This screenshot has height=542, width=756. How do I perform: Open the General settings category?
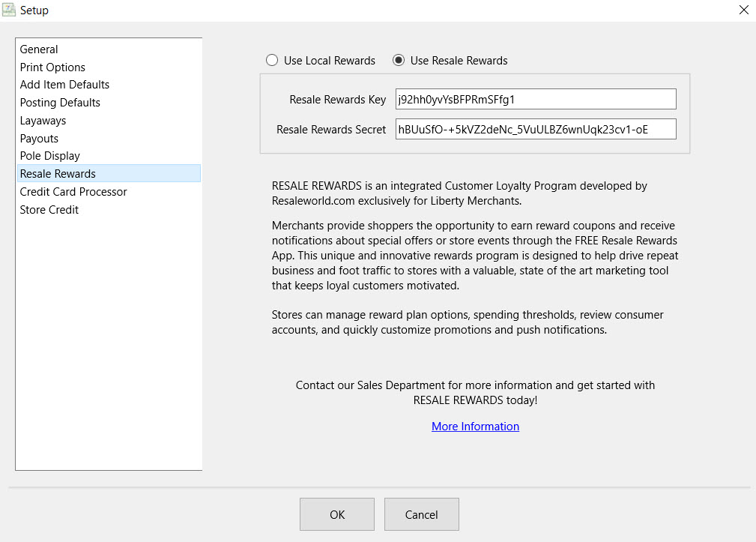39,49
